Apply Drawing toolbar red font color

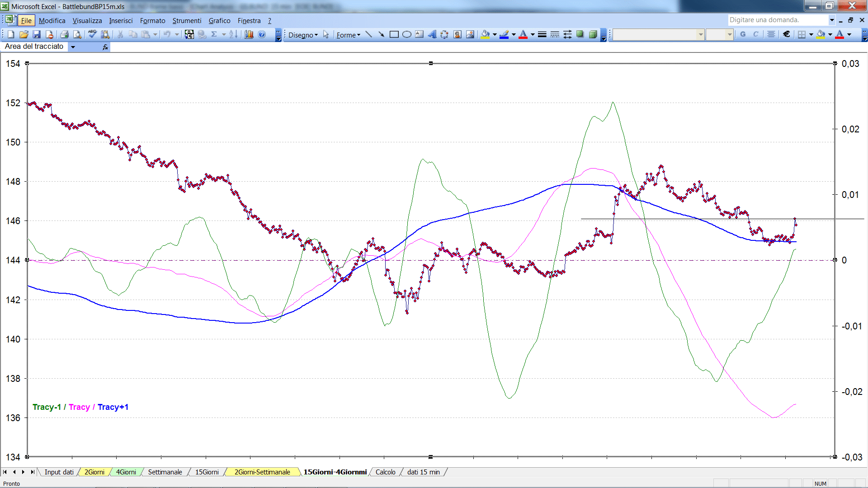(523, 34)
